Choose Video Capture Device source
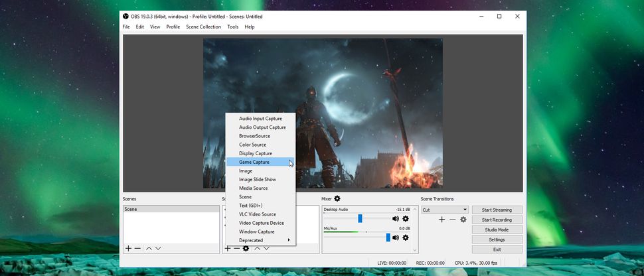The width and height of the screenshot is (644, 276). pos(261,223)
